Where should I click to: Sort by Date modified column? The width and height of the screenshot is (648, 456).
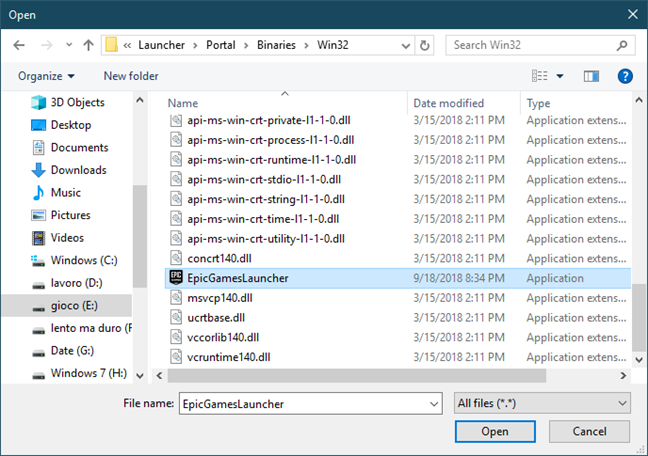point(448,103)
